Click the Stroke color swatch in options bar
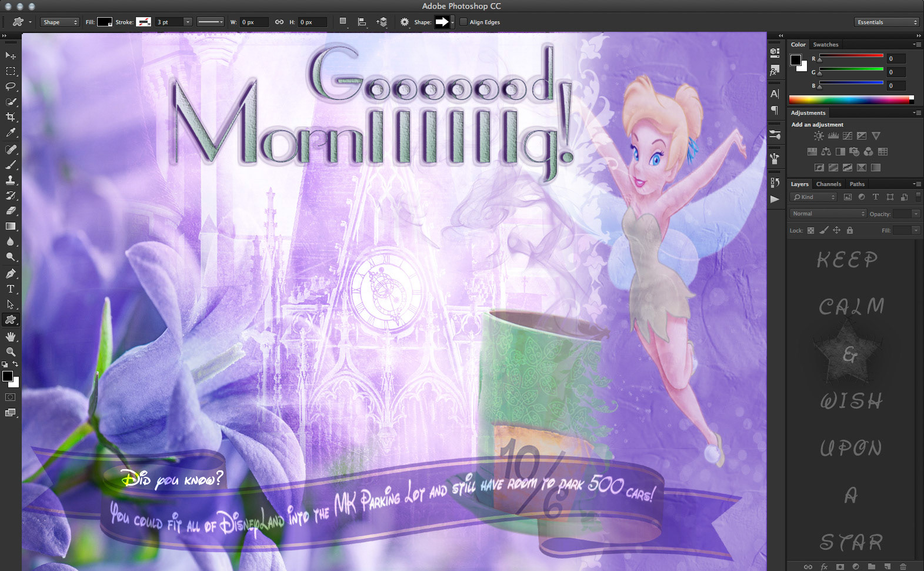924x571 pixels. click(144, 22)
